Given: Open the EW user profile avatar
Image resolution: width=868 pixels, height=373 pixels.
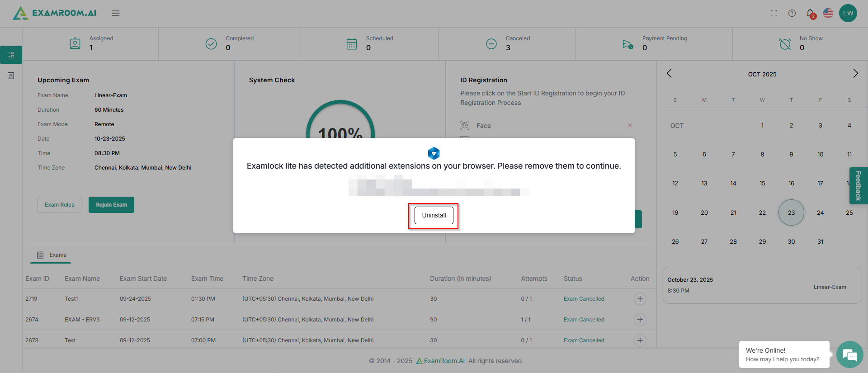Looking at the screenshot, I should [x=848, y=13].
